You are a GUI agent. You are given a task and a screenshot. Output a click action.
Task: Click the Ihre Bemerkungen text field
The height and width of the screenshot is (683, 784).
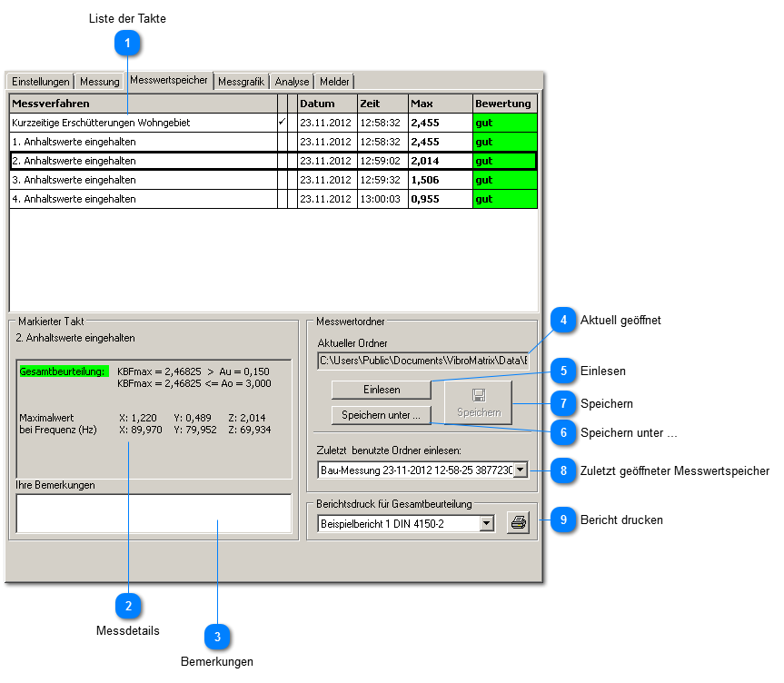[x=153, y=513]
